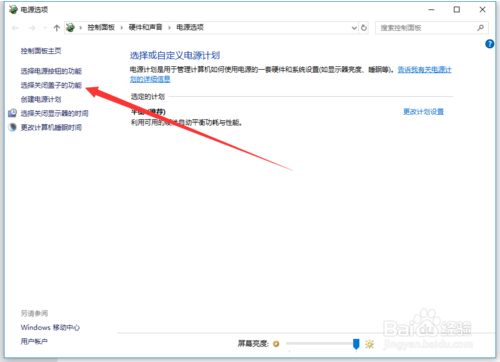Screen dimensions: 500x362
Task: Click the 选择或自定义电源计划 heading
Action: [175, 55]
